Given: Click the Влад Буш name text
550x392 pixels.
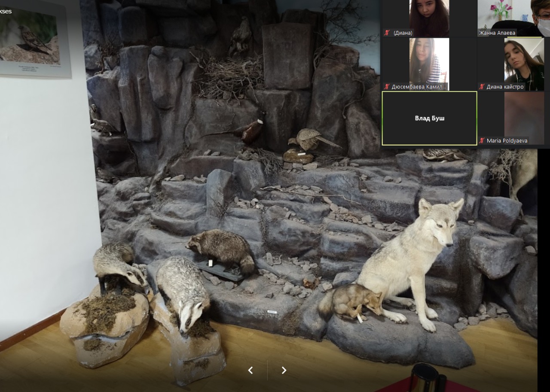Looking at the screenshot, I should pyautogui.click(x=429, y=118).
